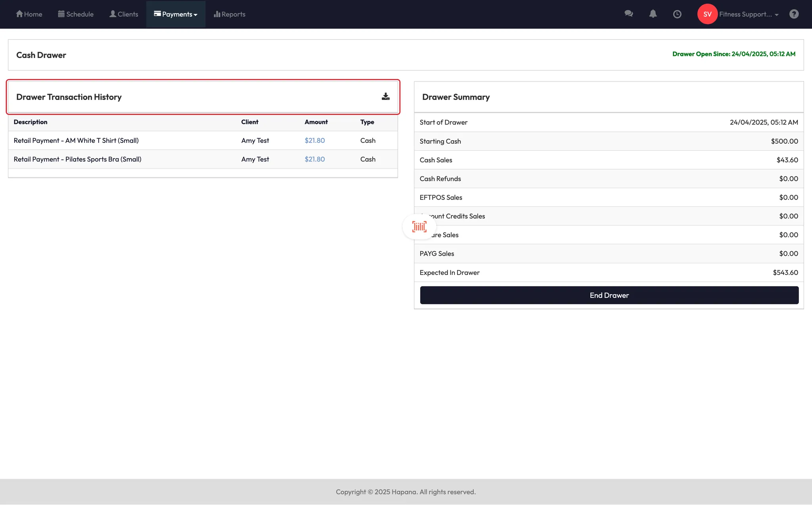Open the Pilates Sports Bra $21.80 amount
This screenshot has width=812, height=505.
tap(314, 159)
